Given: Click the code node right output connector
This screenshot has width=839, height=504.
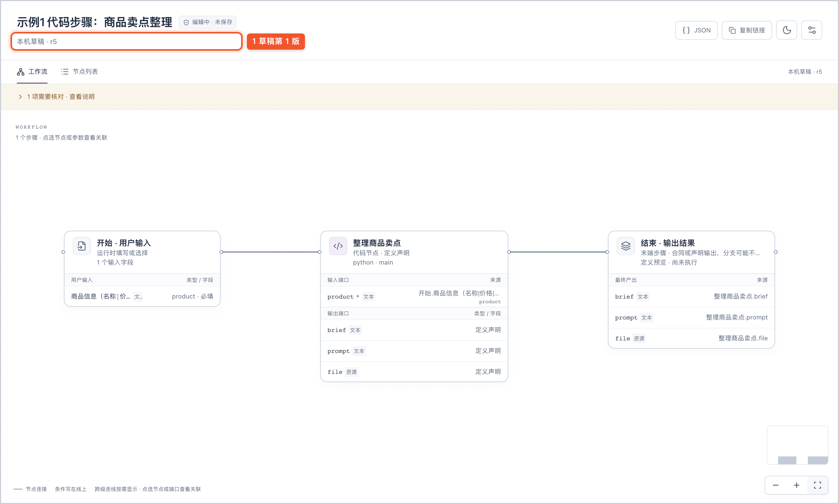Looking at the screenshot, I should tap(509, 252).
